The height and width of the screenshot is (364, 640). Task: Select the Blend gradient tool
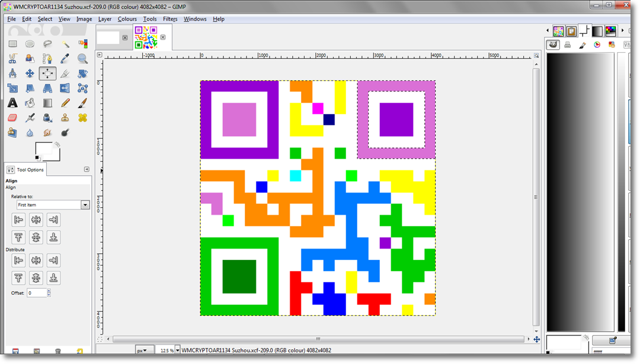47,103
